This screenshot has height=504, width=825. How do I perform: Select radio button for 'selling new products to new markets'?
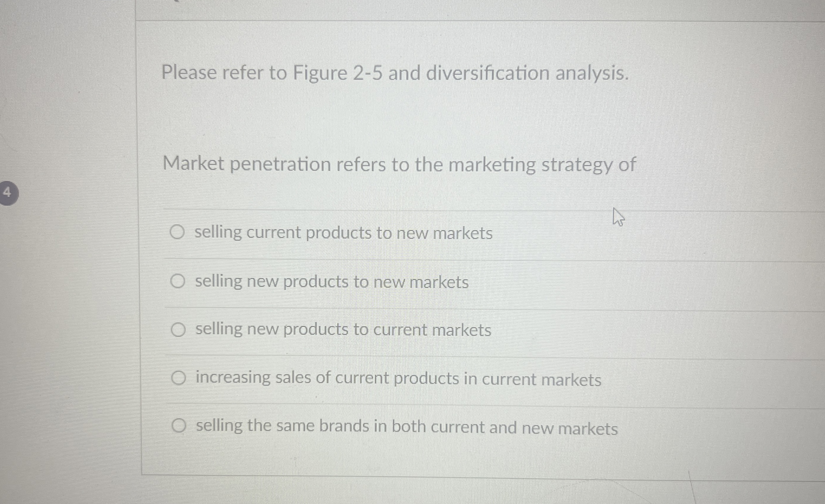point(179,282)
